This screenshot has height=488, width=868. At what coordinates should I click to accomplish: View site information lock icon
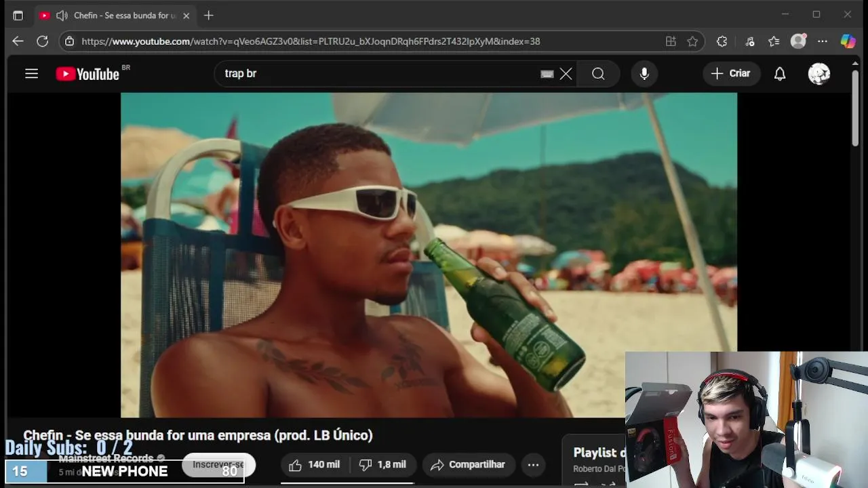69,41
